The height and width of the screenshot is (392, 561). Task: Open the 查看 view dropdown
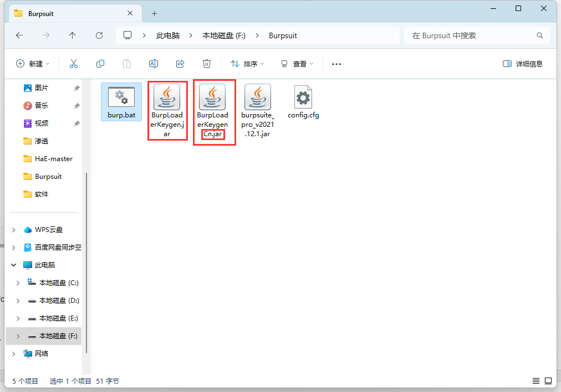[x=297, y=64]
